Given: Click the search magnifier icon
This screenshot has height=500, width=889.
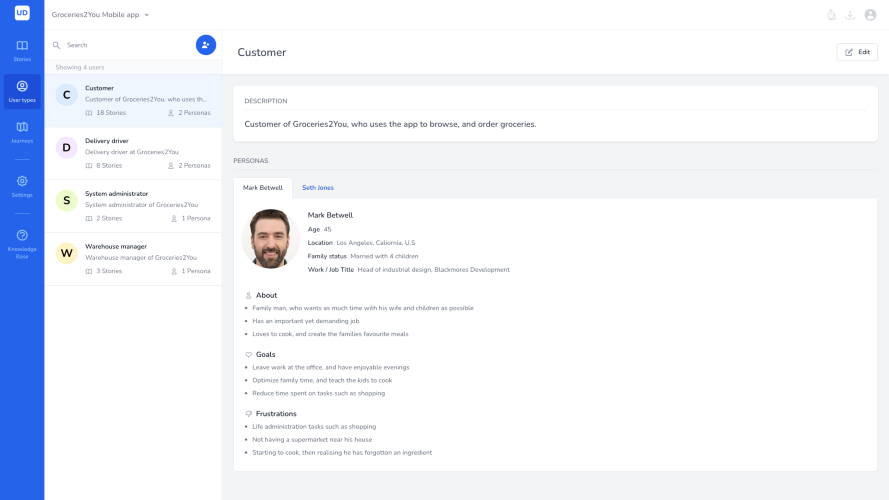Looking at the screenshot, I should 56,45.
